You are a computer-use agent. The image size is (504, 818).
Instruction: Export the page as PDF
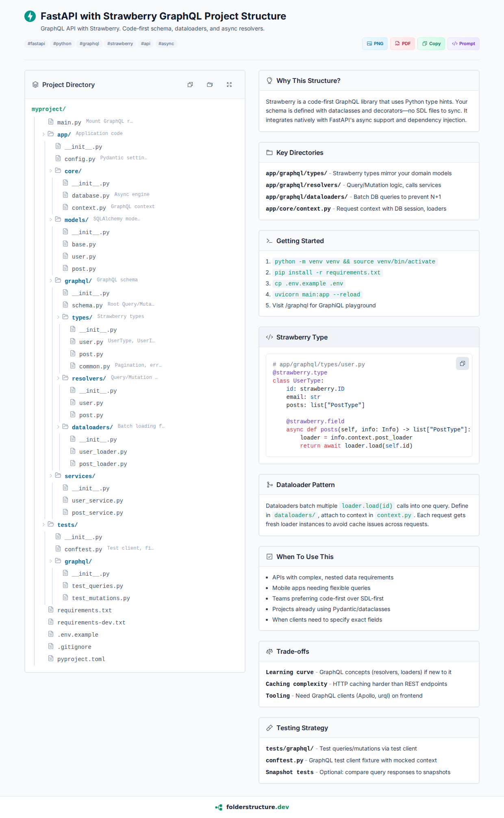[402, 44]
